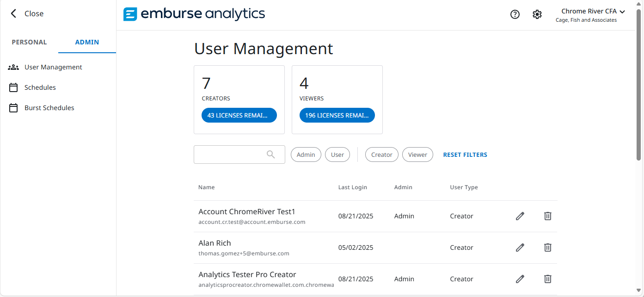This screenshot has height=297, width=644.
Task: Toggle the User filter pill
Action: tap(337, 154)
